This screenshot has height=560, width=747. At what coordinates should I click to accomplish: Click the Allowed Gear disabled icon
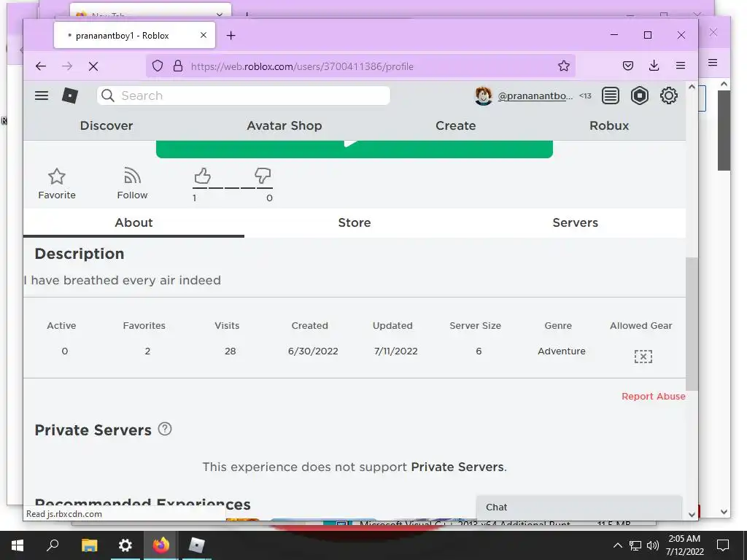tap(643, 356)
